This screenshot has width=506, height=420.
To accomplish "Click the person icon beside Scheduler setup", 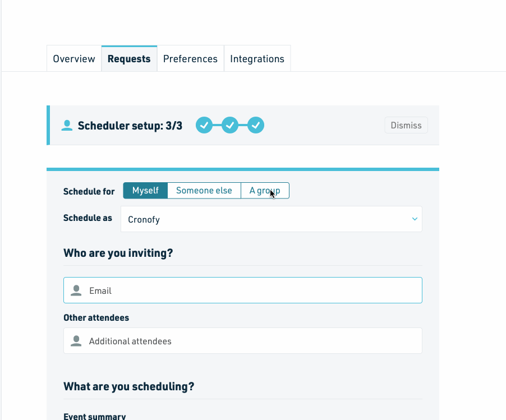I will [67, 126].
